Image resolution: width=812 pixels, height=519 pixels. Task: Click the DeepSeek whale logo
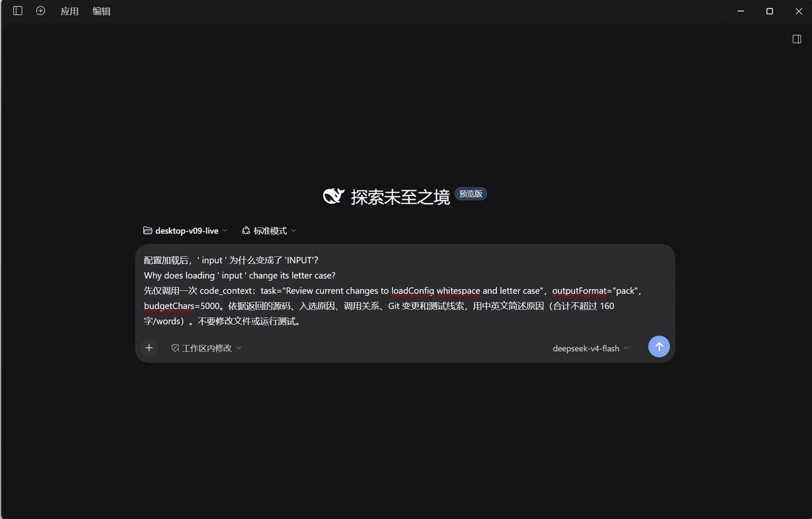334,196
